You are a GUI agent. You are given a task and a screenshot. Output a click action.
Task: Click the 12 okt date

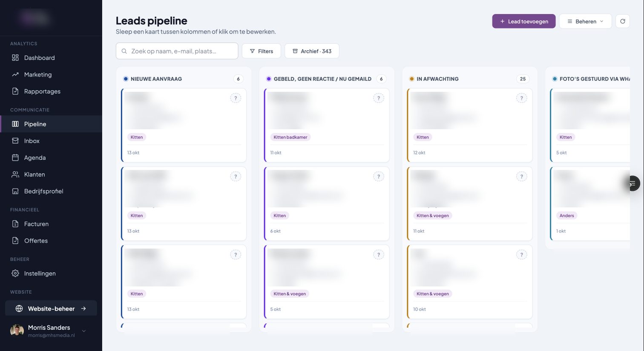(x=419, y=153)
